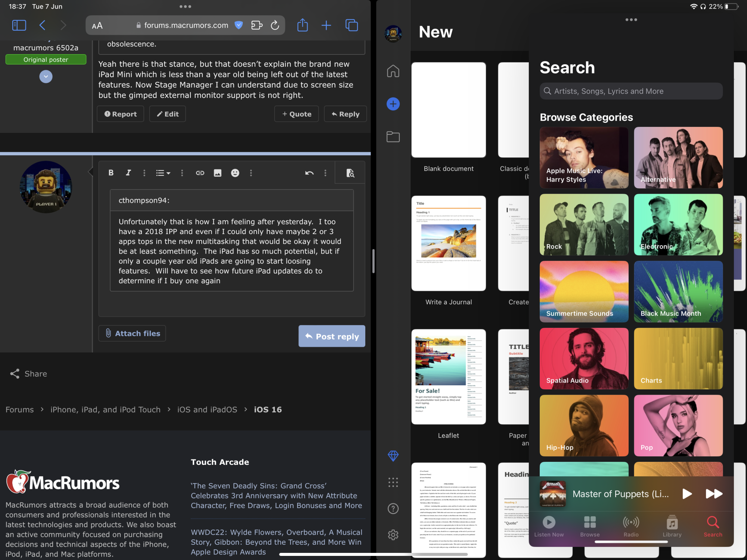Insert link in reply editor
Screen dimensions: 747x560
pos(200,173)
